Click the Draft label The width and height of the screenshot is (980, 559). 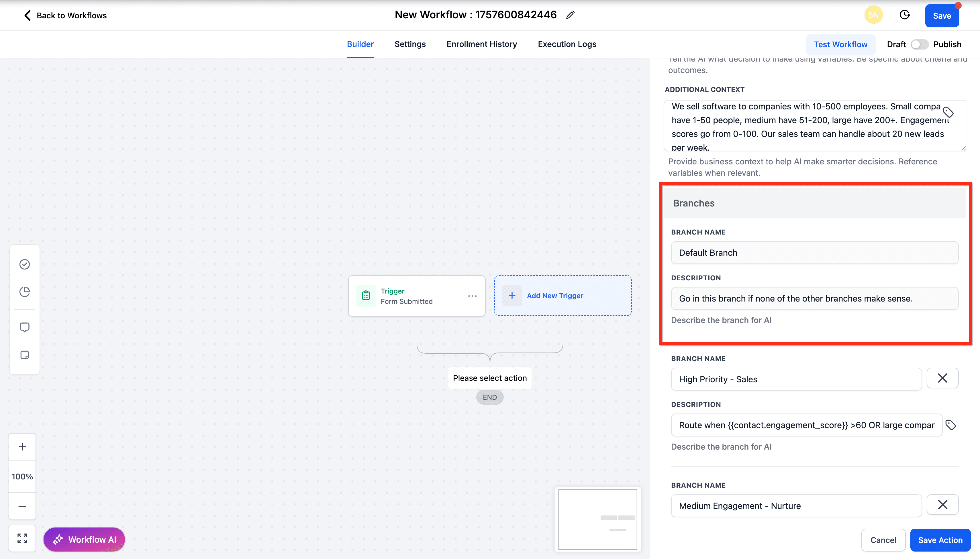point(896,44)
